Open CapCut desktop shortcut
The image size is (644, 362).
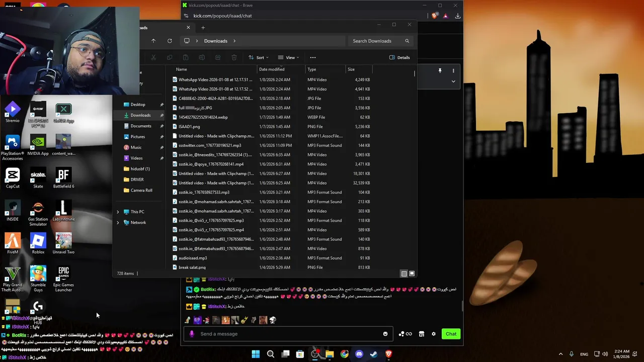tap(13, 178)
